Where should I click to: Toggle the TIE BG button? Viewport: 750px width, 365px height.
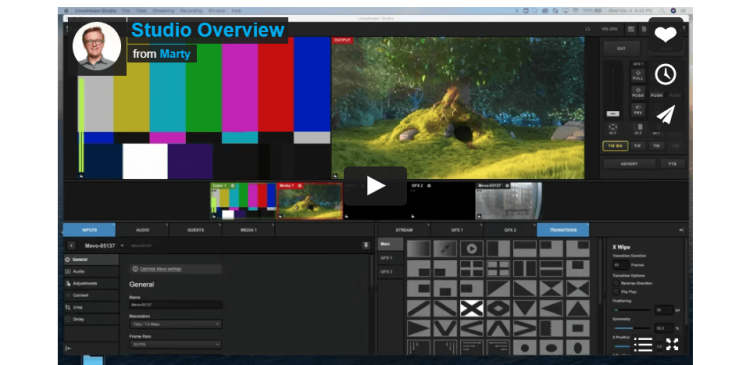pyautogui.click(x=615, y=146)
